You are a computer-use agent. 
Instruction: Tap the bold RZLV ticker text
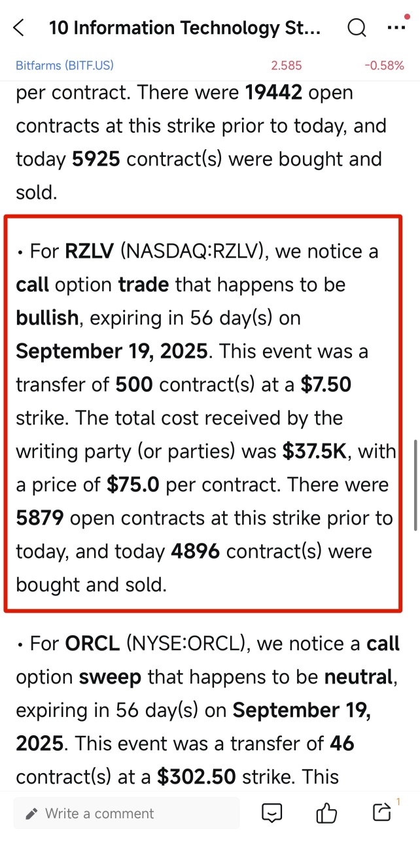(x=89, y=251)
